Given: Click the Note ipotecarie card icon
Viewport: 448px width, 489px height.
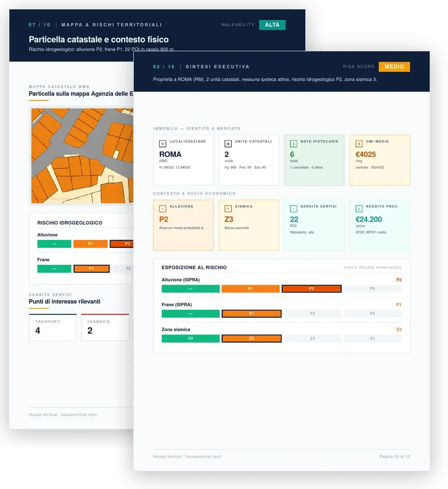Looking at the screenshot, I should click(294, 144).
